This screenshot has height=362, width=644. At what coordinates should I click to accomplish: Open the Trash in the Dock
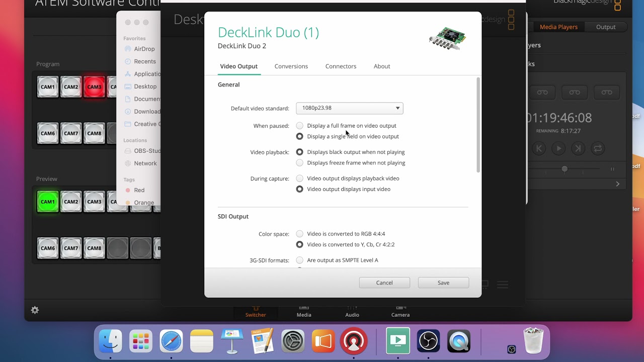point(533,341)
